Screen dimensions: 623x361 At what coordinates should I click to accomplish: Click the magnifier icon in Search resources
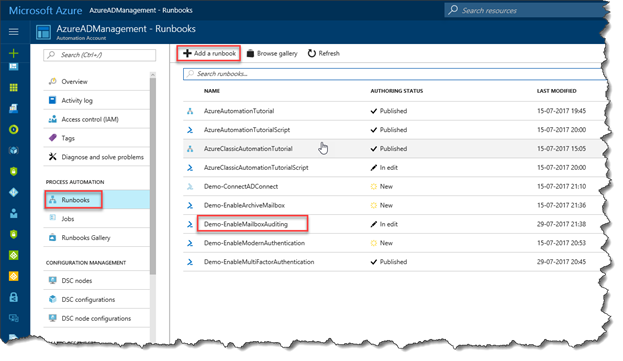pyautogui.click(x=453, y=10)
